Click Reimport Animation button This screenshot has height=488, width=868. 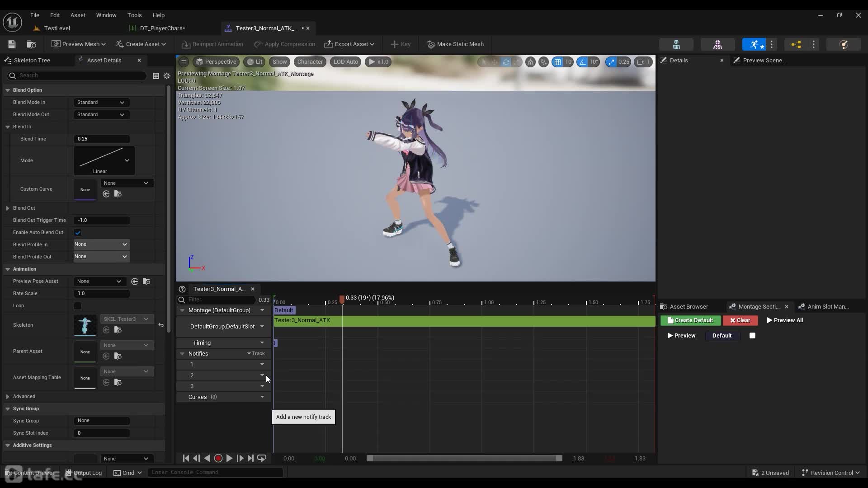212,44
